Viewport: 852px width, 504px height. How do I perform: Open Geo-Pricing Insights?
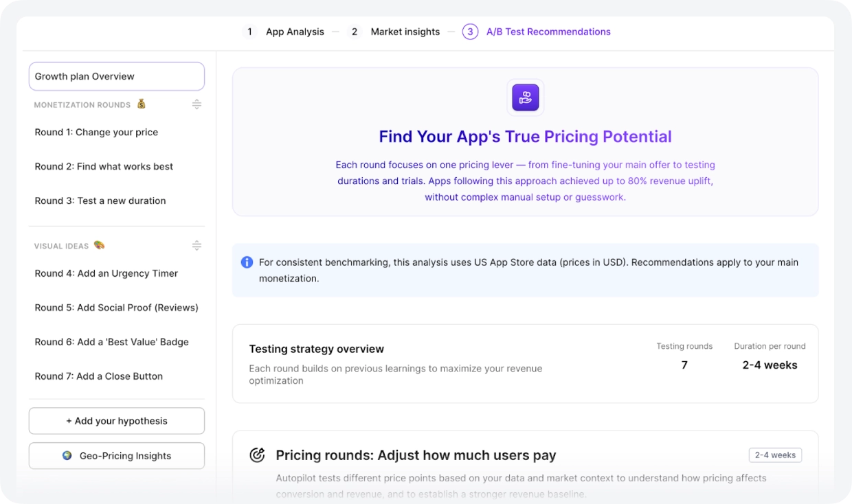116,455
